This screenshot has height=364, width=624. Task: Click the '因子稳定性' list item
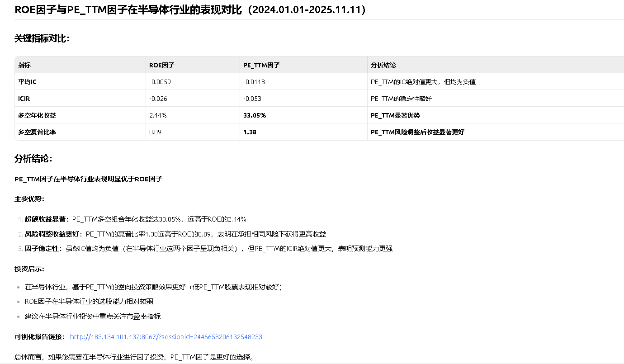[x=208, y=249]
